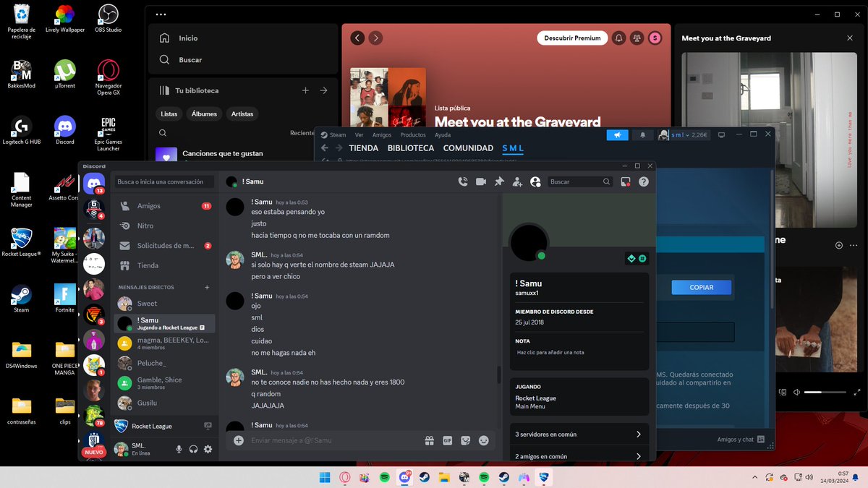The image size is (868, 488).
Task: Open Spotify notifications bell
Action: [x=618, y=38]
